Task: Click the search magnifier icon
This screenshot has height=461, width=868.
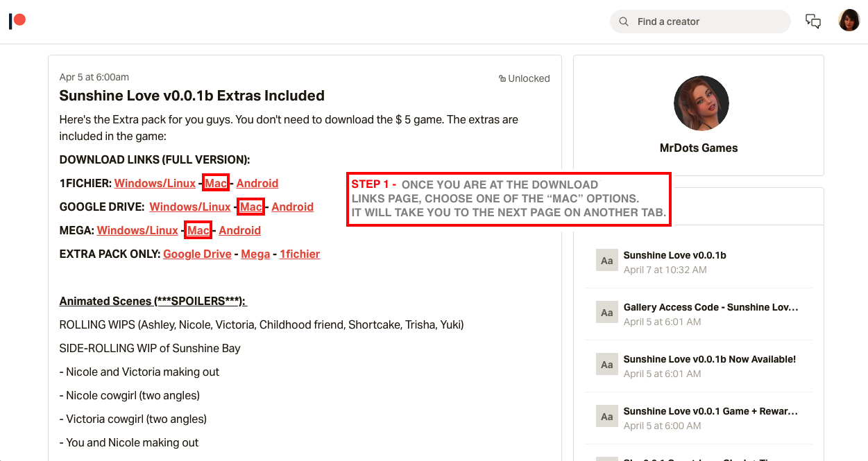Action: 624,21
